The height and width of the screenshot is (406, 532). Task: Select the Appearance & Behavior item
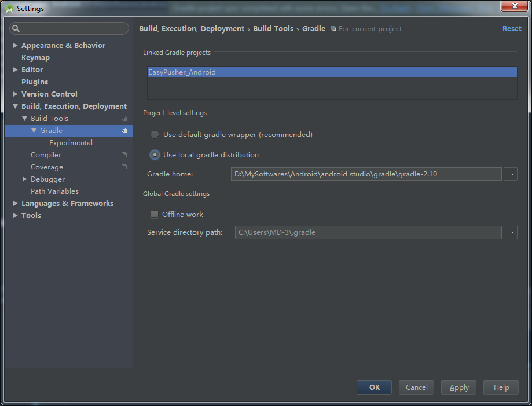click(x=63, y=46)
